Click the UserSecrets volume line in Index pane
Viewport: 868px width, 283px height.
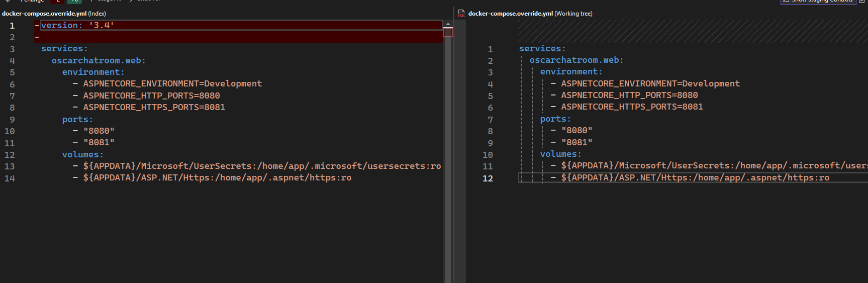click(x=261, y=166)
